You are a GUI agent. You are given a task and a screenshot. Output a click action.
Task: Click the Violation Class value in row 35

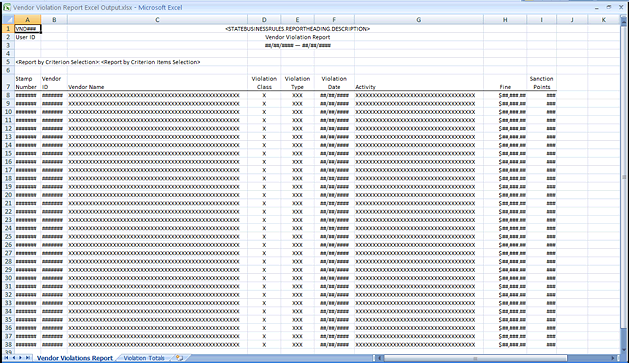264,320
